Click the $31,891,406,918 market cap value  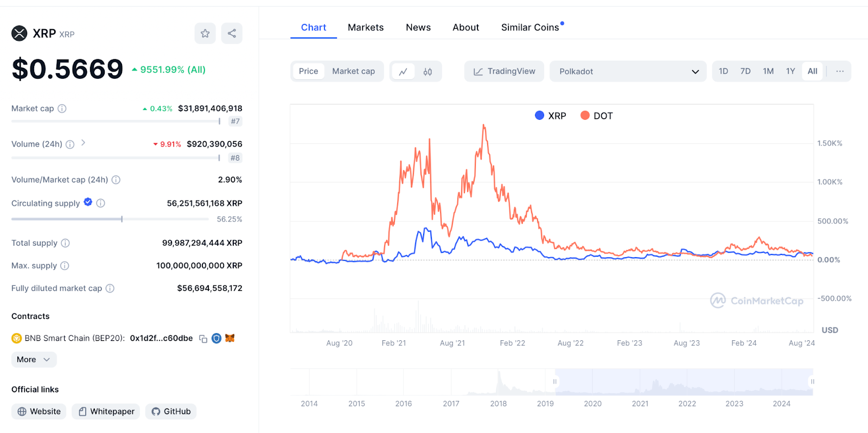210,109
